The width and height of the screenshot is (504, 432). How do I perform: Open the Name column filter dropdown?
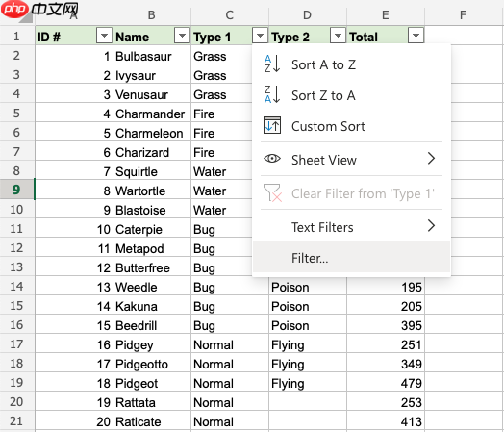pos(182,36)
